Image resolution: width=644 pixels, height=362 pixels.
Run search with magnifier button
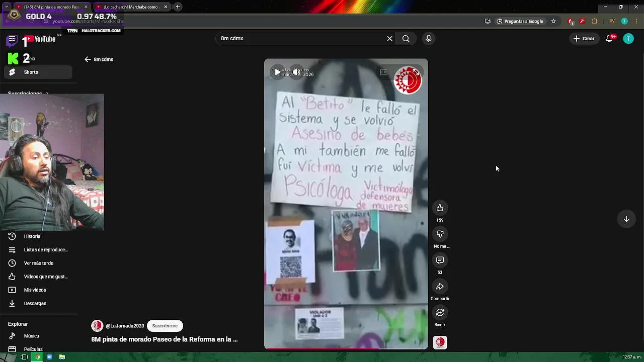click(x=406, y=39)
